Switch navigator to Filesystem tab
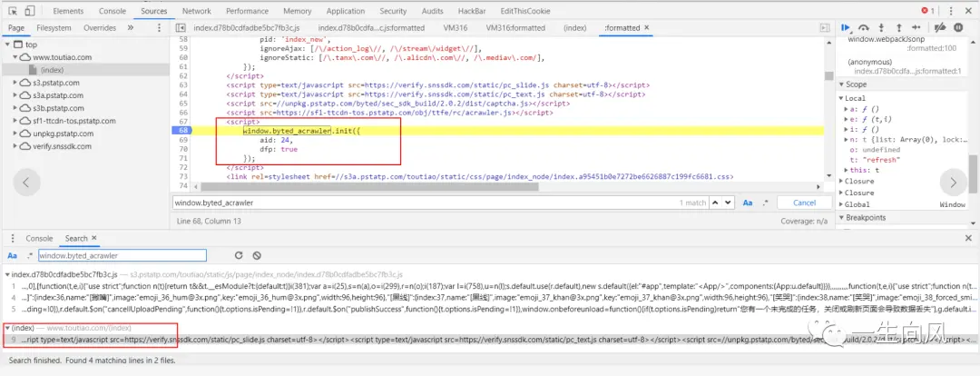 [x=54, y=28]
